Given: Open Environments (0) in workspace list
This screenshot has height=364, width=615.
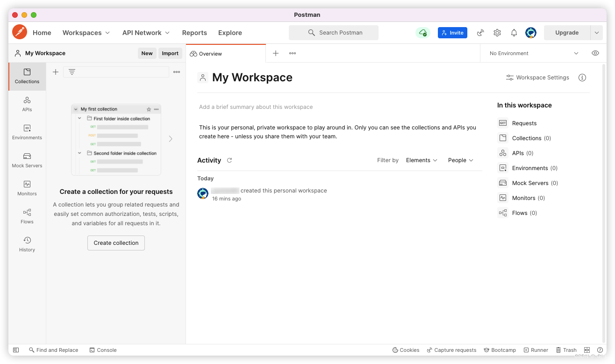Looking at the screenshot, I should point(528,168).
